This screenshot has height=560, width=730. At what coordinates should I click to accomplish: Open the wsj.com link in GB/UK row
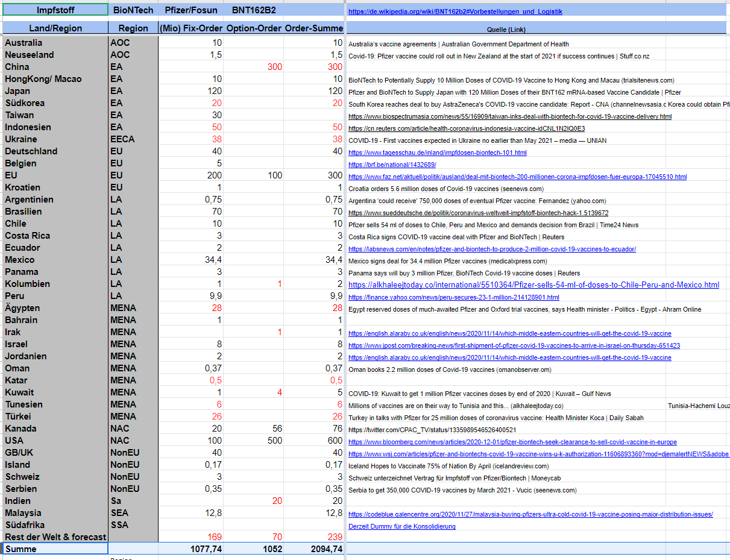pos(538,454)
